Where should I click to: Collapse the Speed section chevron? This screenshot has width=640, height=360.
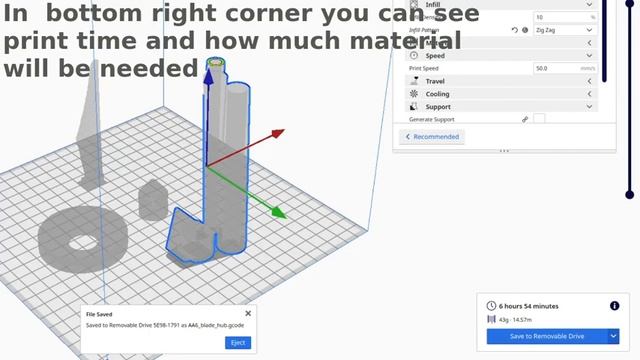coord(589,56)
